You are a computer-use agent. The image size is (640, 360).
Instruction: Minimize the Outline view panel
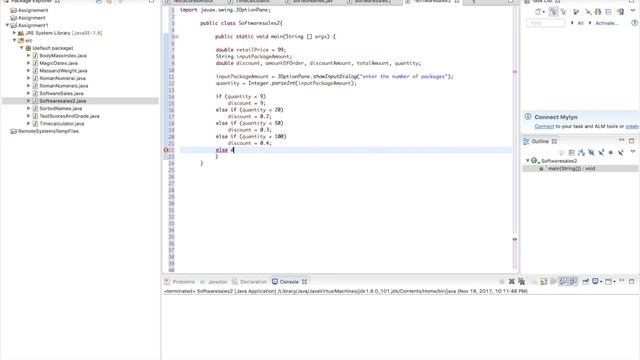621,140
